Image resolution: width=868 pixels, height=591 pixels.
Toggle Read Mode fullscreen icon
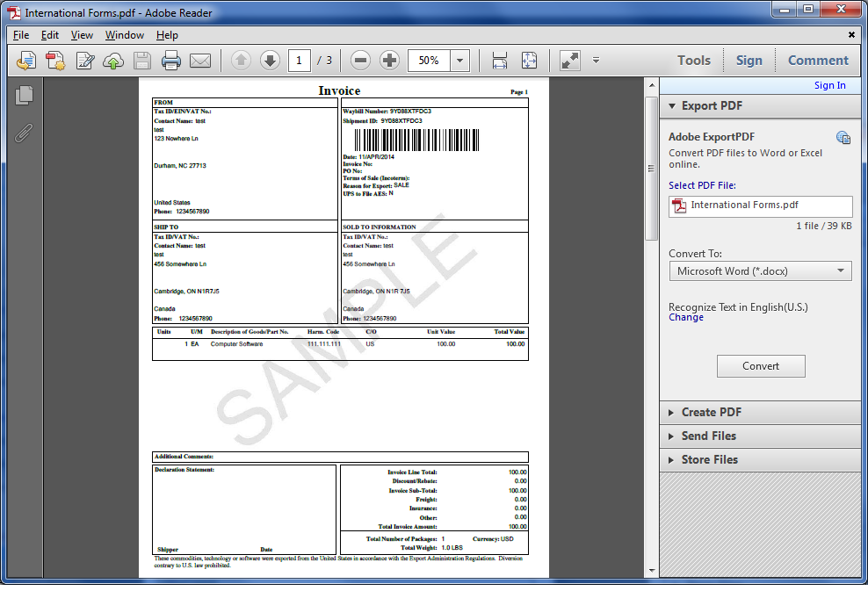pyautogui.click(x=569, y=61)
